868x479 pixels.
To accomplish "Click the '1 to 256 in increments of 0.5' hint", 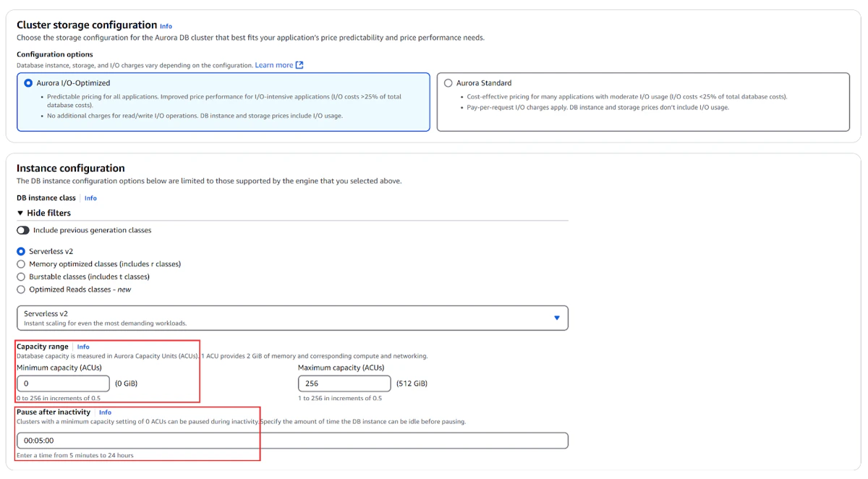I will [x=340, y=398].
